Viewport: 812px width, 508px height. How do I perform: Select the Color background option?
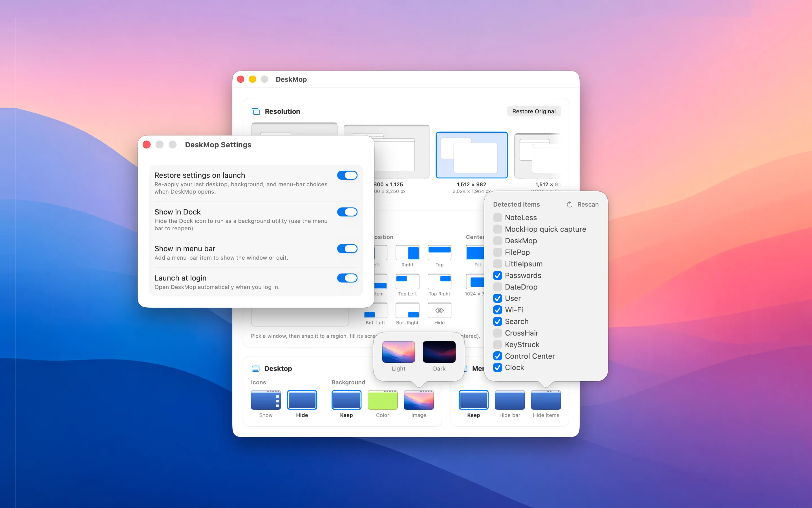point(383,400)
